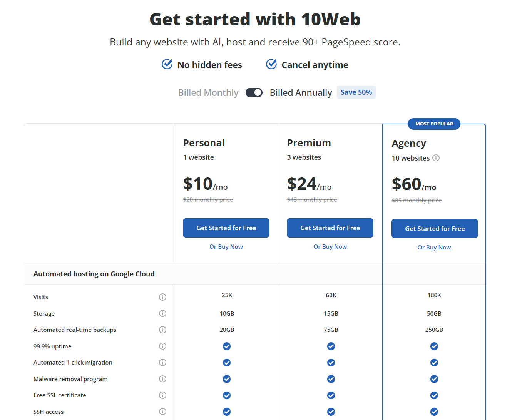Click the No hidden fees checkmark
522x420 pixels.
(167, 64)
